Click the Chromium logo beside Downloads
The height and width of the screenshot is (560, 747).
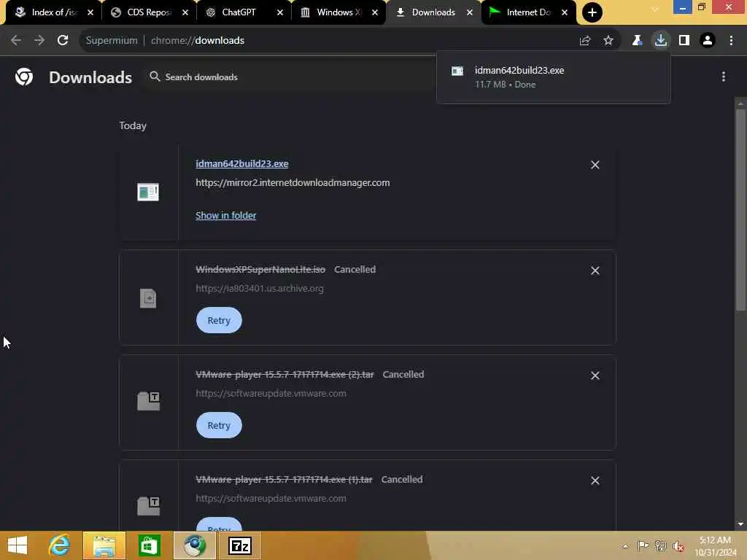[24, 77]
